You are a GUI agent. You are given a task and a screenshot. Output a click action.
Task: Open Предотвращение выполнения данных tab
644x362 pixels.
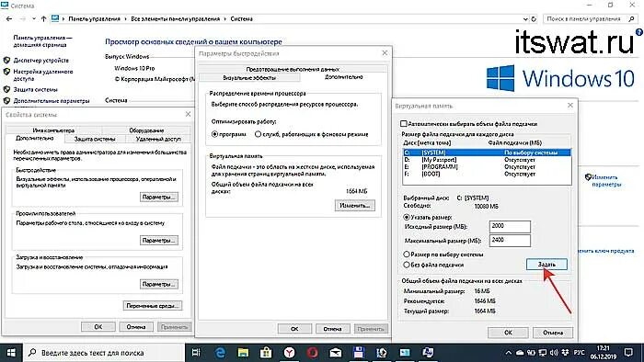tap(293, 69)
